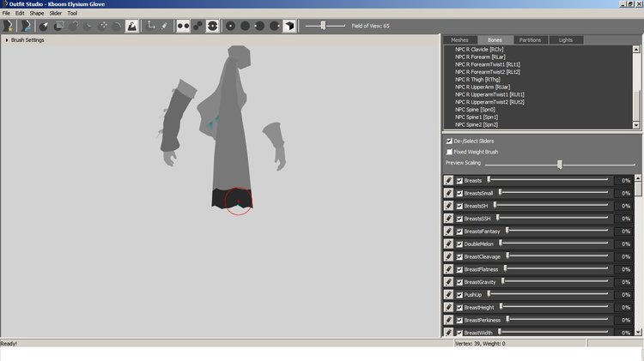The image size is (644, 361).
Task: Select bone NPC R UpperArm [RUar]
Action: pyautogui.click(x=483, y=87)
